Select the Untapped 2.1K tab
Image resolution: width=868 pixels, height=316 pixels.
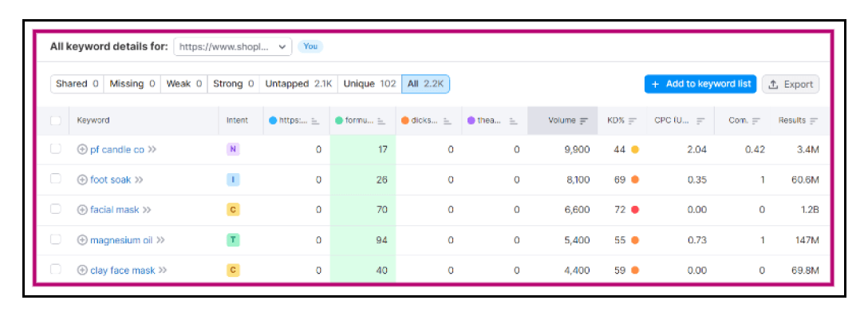click(x=298, y=84)
